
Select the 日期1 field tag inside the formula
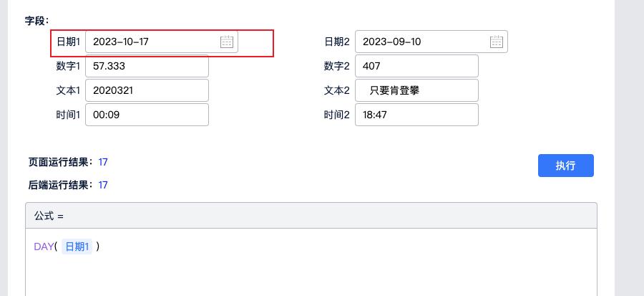pos(77,247)
